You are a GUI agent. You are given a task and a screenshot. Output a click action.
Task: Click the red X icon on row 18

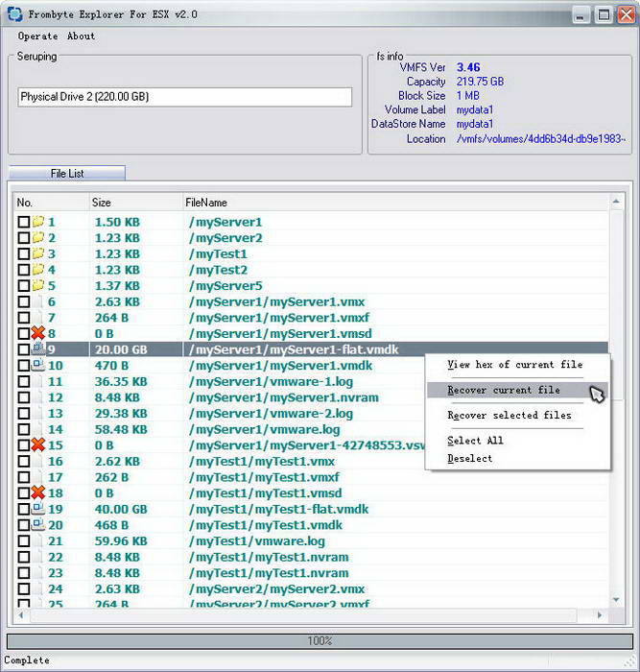(38, 492)
